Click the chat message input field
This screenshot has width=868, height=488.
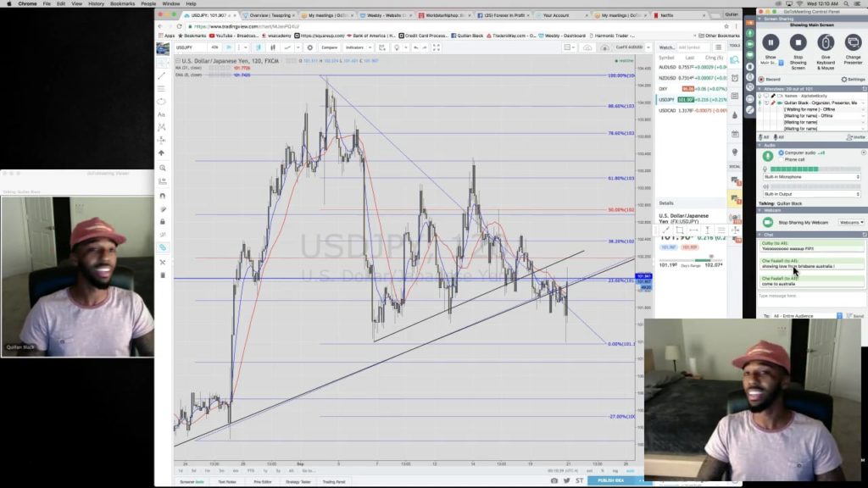point(811,299)
